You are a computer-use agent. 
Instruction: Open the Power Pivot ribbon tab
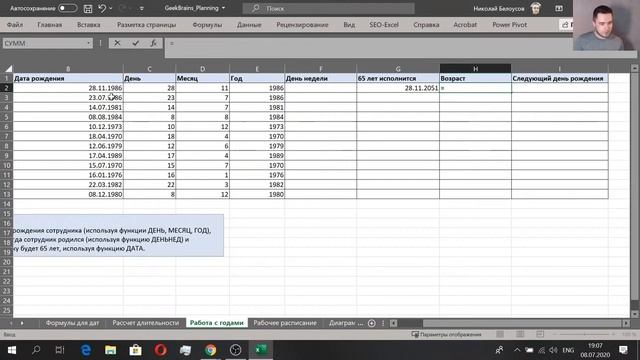(x=509, y=25)
